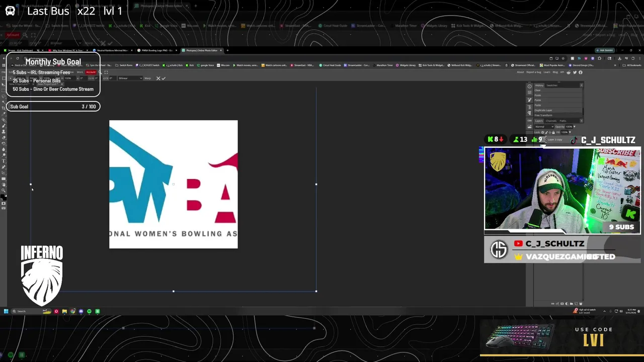Confirm the free transform with the checkmark
644x362 pixels.
[x=164, y=78]
